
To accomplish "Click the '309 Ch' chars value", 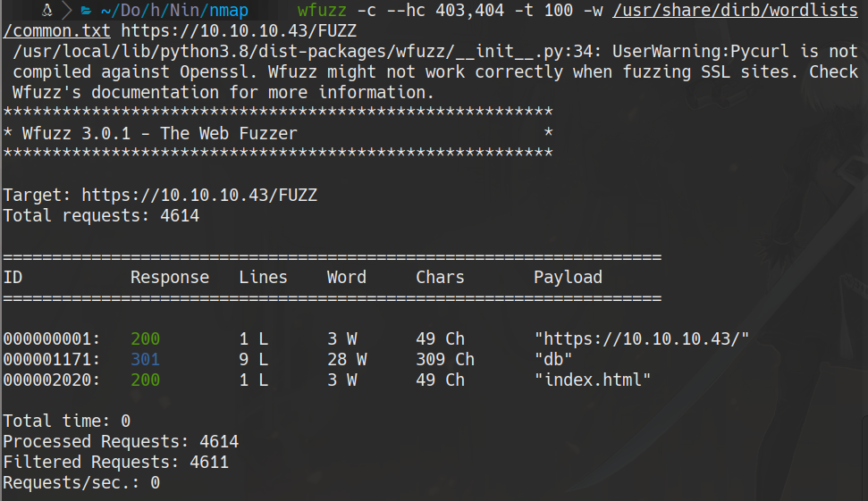I will point(445,359).
